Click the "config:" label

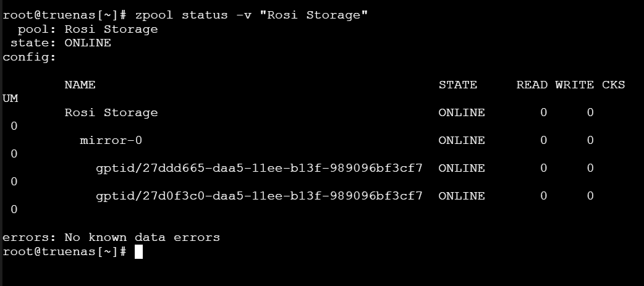29,57
